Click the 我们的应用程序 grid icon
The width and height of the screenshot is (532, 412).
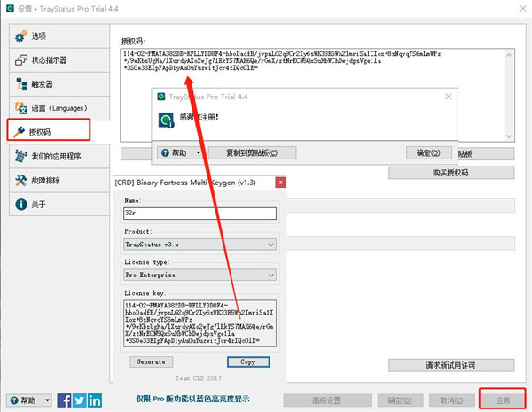pyautogui.click(x=20, y=156)
